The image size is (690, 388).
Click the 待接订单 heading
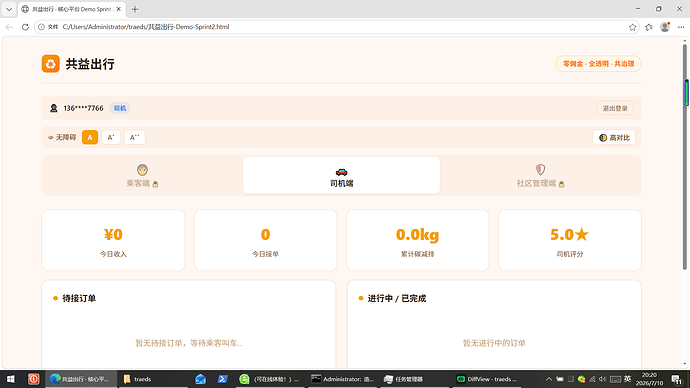(79, 298)
